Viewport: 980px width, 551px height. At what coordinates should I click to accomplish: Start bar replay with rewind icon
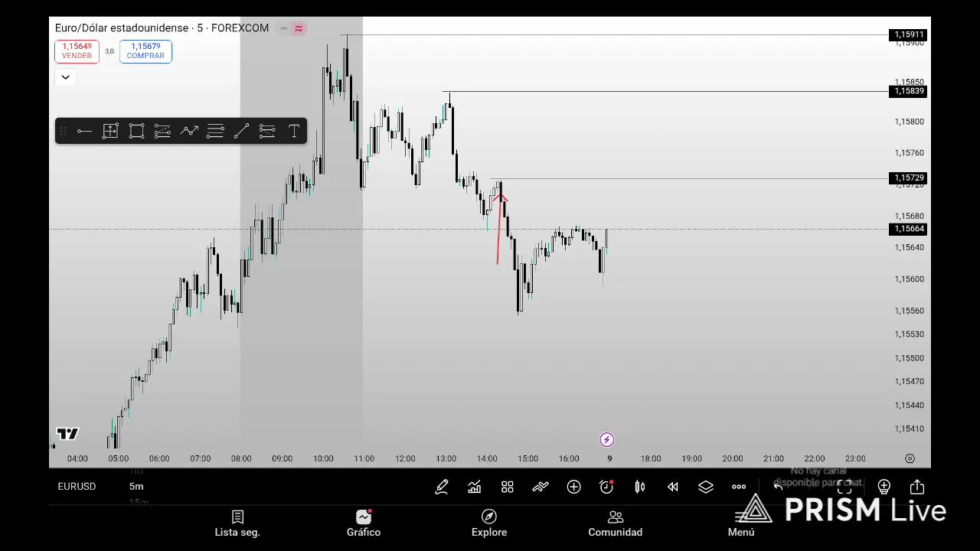[x=673, y=487]
